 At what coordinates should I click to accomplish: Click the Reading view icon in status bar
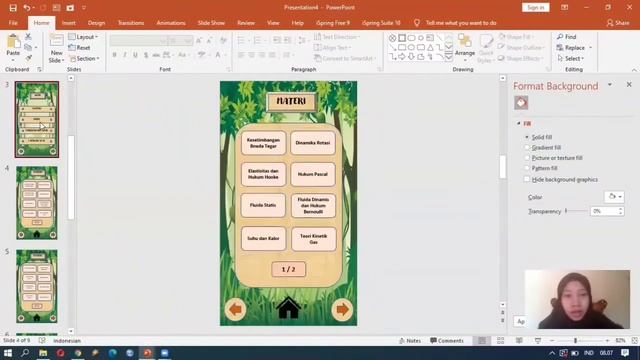[519, 341]
